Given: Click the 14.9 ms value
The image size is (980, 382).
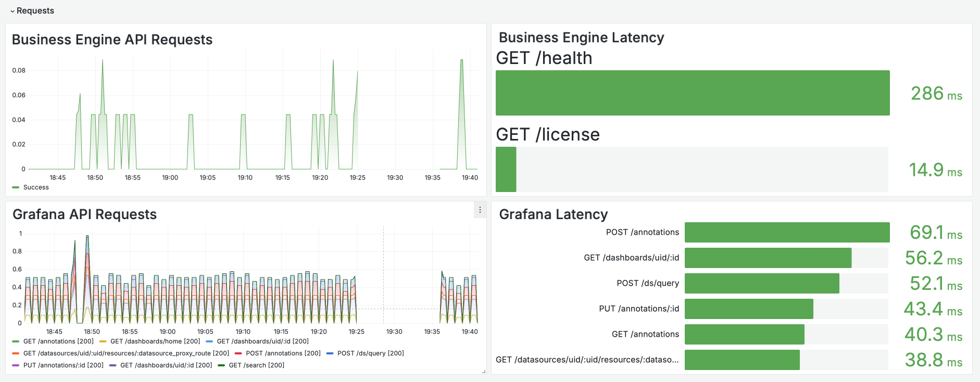Looking at the screenshot, I should click(x=935, y=170).
